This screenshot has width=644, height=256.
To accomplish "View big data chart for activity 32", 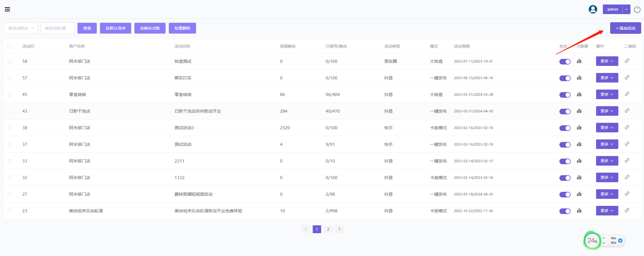I will coord(579,177).
